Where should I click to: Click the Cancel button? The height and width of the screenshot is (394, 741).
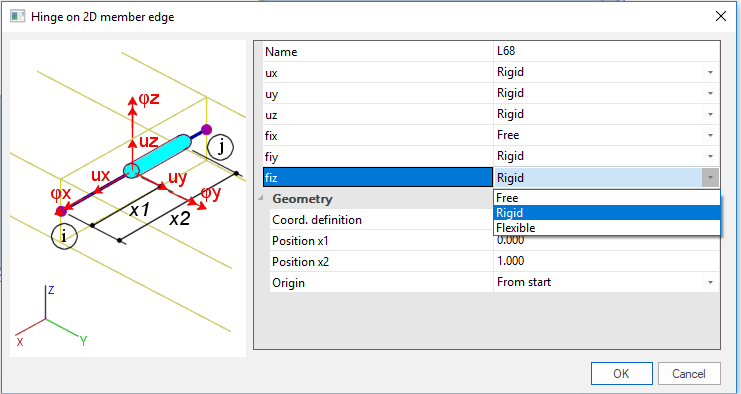(689, 374)
